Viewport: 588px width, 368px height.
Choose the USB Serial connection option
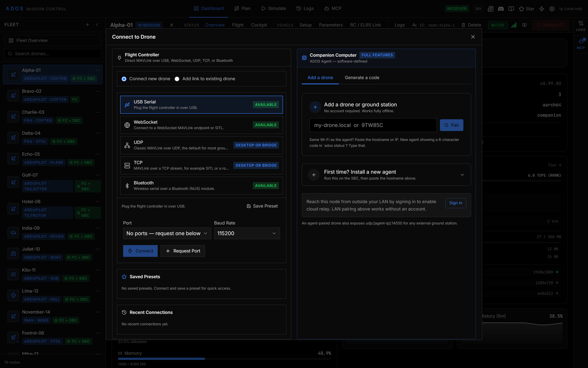pyautogui.click(x=201, y=105)
